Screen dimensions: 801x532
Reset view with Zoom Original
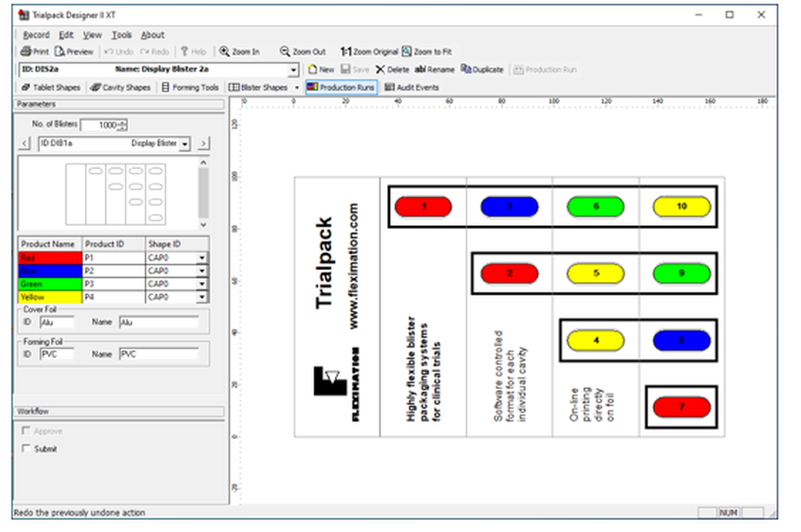click(368, 51)
